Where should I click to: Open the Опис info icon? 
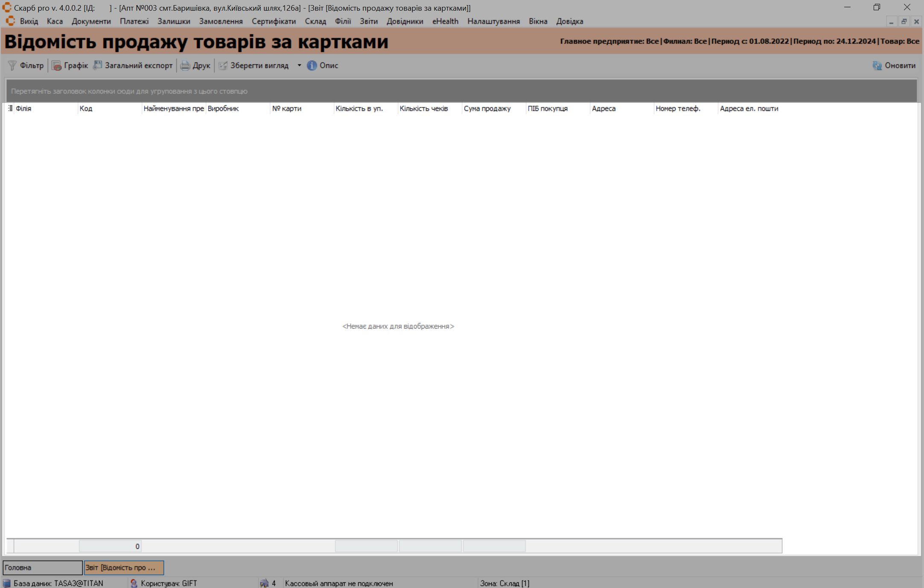[312, 65]
